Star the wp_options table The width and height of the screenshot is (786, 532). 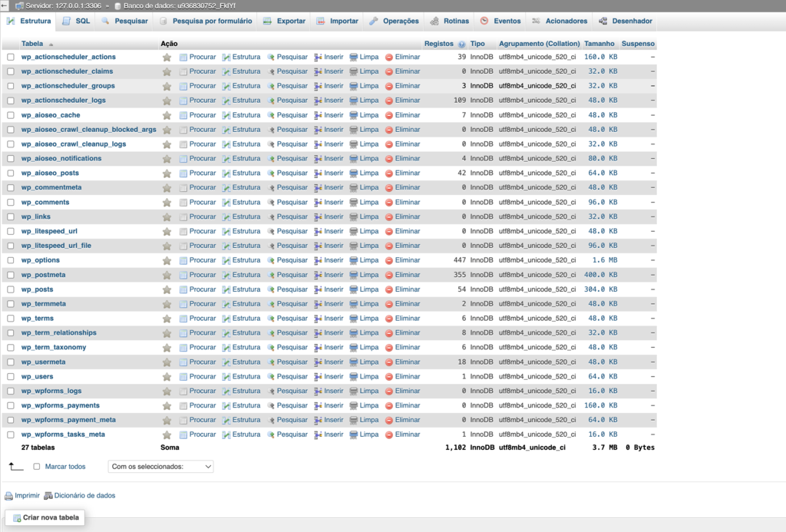pyautogui.click(x=167, y=260)
